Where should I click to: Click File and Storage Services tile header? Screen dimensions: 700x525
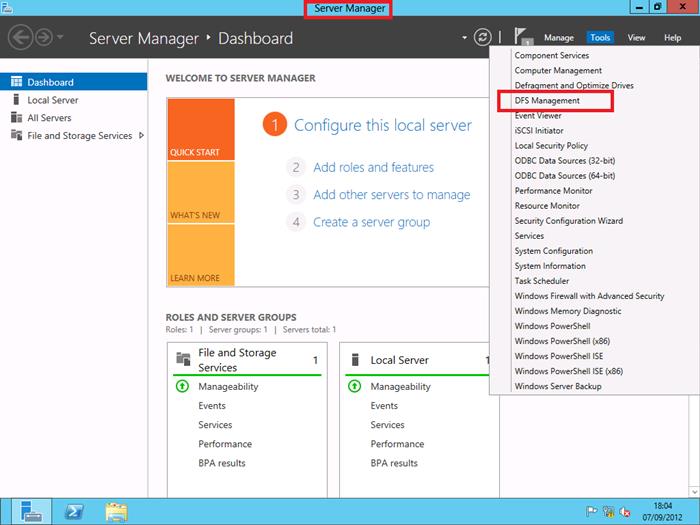pyautogui.click(x=247, y=359)
